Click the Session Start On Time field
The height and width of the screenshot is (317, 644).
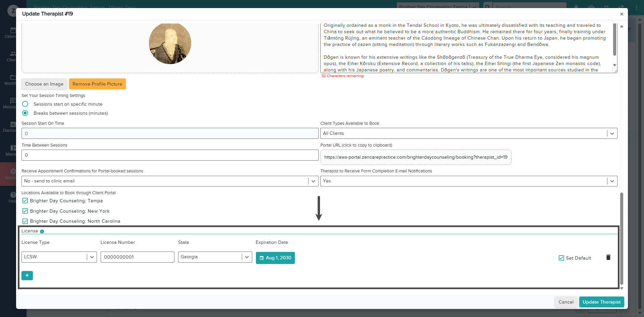(170, 133)
